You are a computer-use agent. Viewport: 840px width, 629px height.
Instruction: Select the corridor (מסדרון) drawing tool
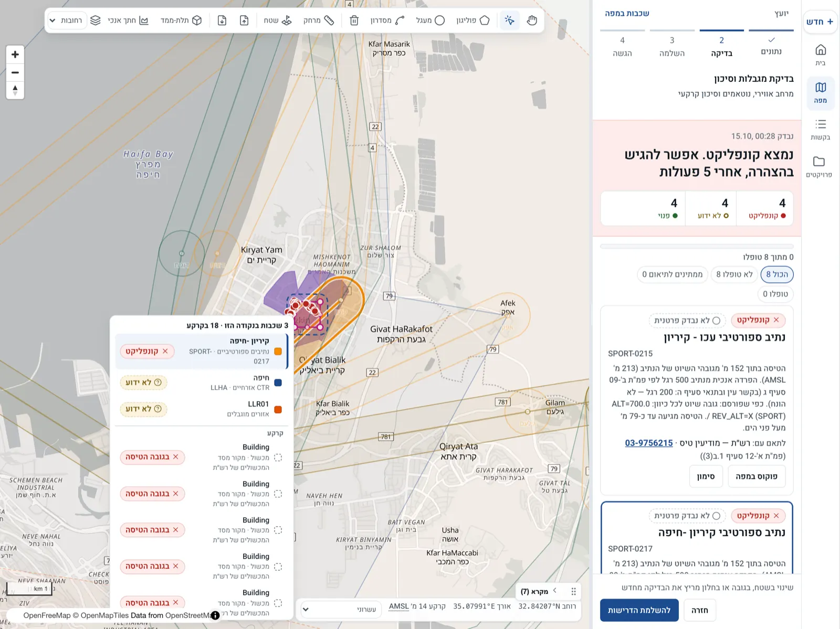387,20
